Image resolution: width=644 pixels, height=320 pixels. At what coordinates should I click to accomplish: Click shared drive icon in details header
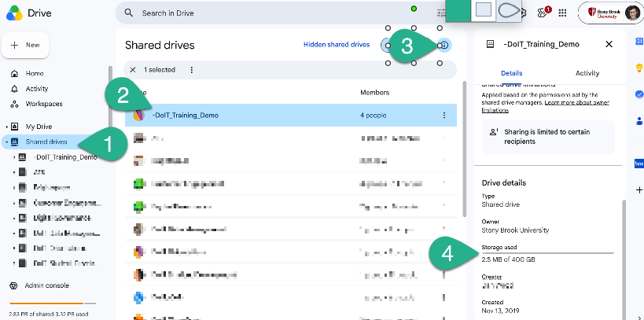click(490, 44)
